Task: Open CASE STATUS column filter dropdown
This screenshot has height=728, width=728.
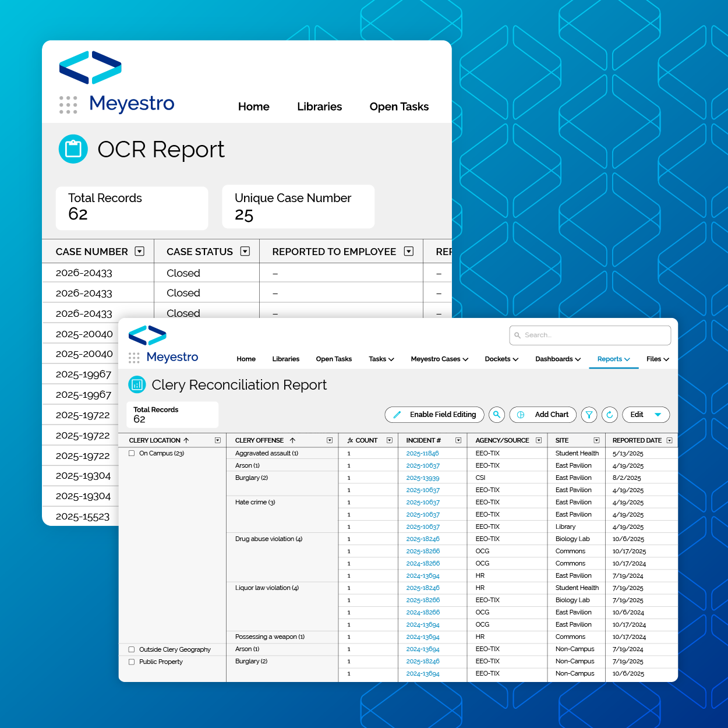Action: [x=245, y=251]
